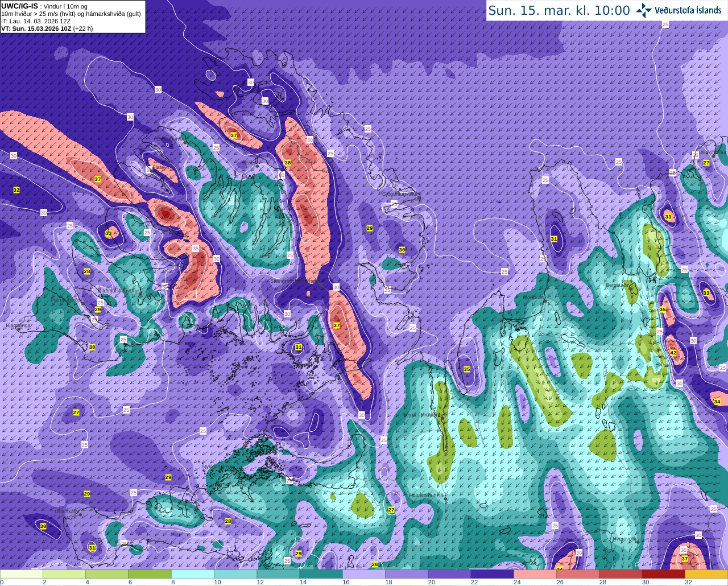Image resolution: width=728 pixels, height=586 pixels.
Task: Click the Hveravellir station marker
Action: [637, 541]
